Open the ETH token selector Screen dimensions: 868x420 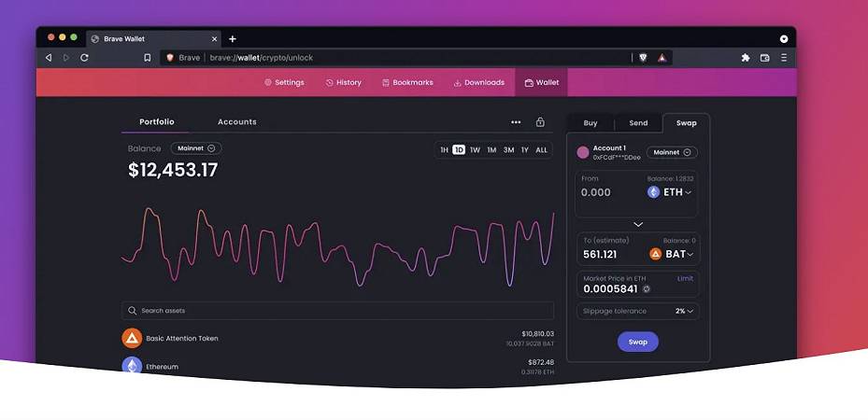[x=670, y=192]
